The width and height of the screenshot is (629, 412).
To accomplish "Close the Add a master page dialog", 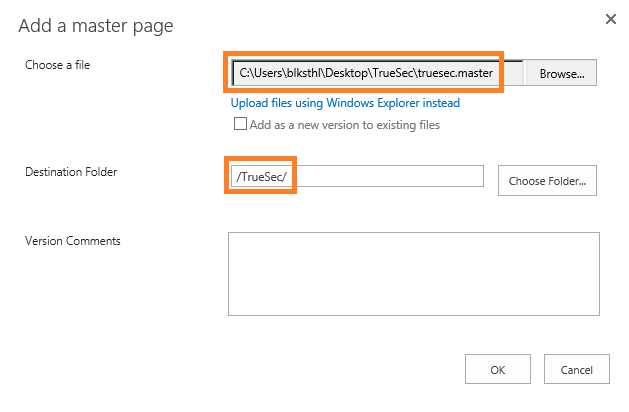I will coord(611,19).
